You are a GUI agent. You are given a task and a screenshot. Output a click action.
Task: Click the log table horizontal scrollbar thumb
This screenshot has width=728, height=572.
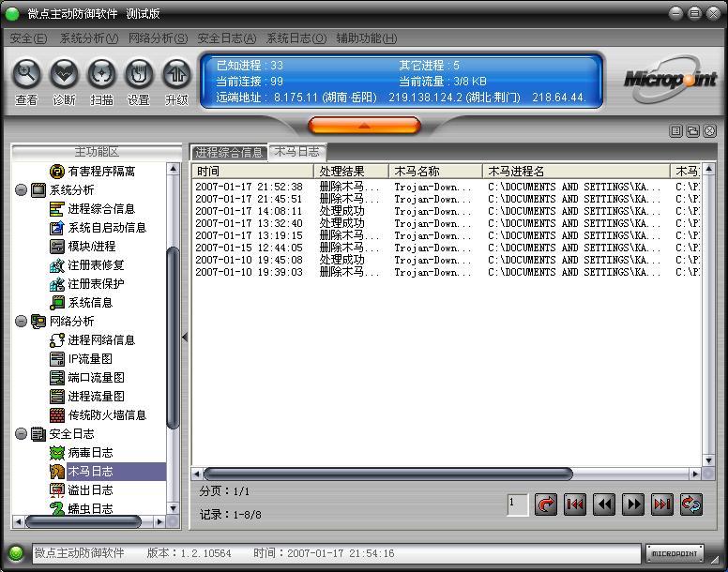click(x=388, y=474)
